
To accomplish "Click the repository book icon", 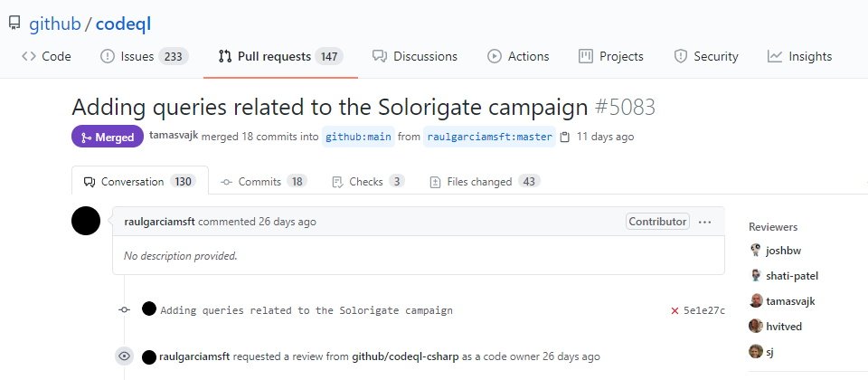I will coord(14,24).
